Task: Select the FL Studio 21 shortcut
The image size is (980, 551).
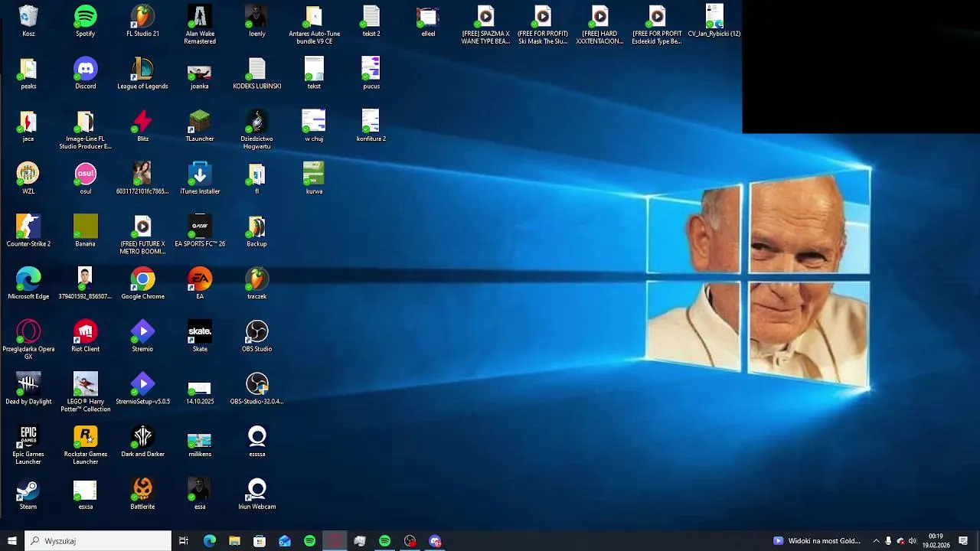Action: (142, 21)
